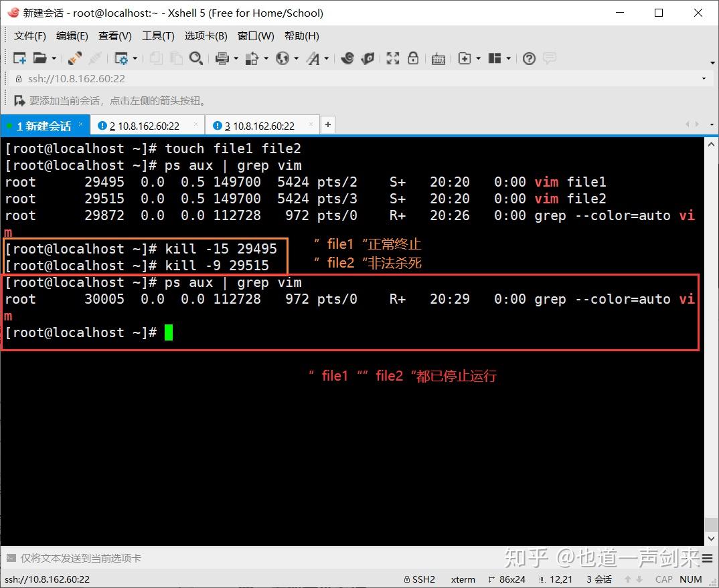Close tab 3 10.8.162.60:22

click(x=311, y=124)
